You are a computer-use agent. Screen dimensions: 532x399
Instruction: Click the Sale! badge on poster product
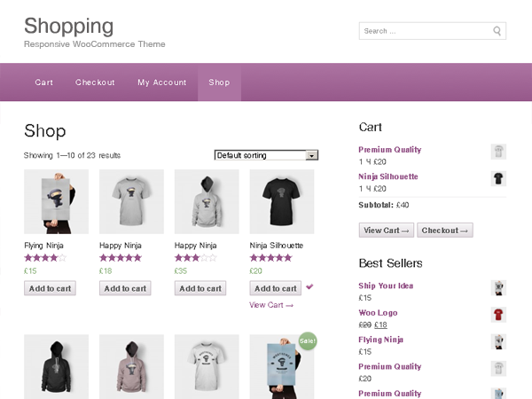tap(307, 340)
